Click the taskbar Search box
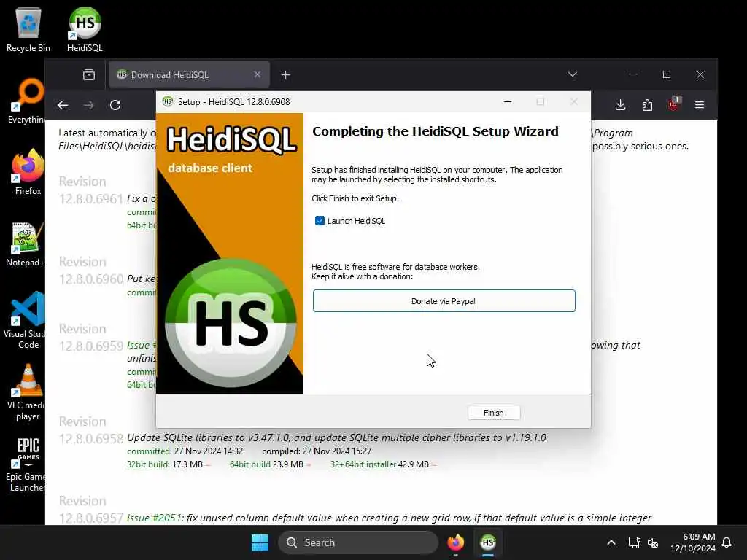 357,542
